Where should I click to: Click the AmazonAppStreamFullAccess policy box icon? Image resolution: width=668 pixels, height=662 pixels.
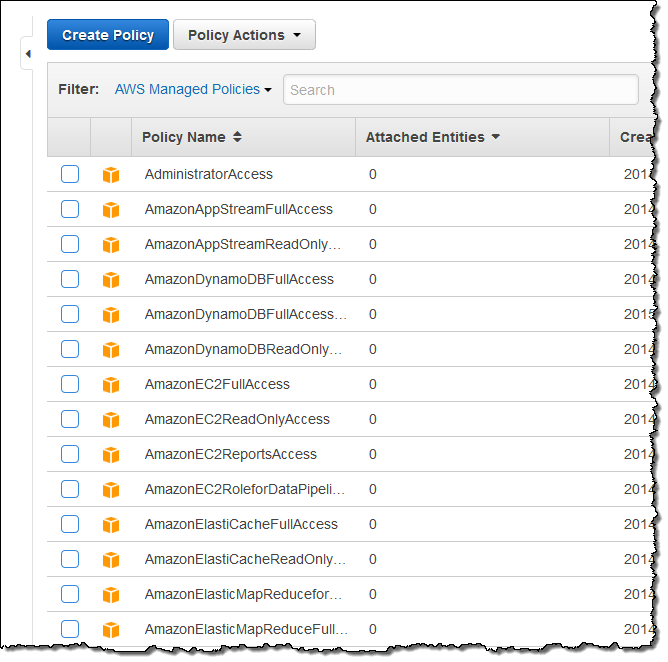click(x=111, y=210)
